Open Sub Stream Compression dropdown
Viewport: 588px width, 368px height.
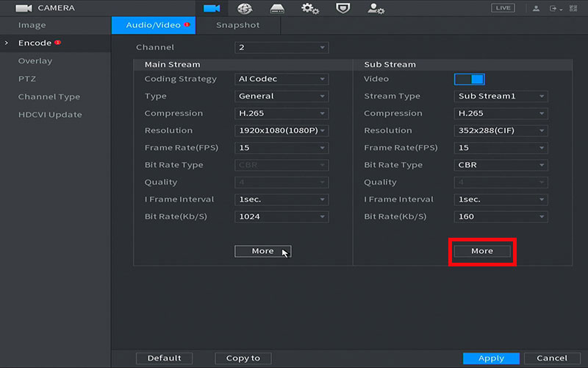point(501,113)
